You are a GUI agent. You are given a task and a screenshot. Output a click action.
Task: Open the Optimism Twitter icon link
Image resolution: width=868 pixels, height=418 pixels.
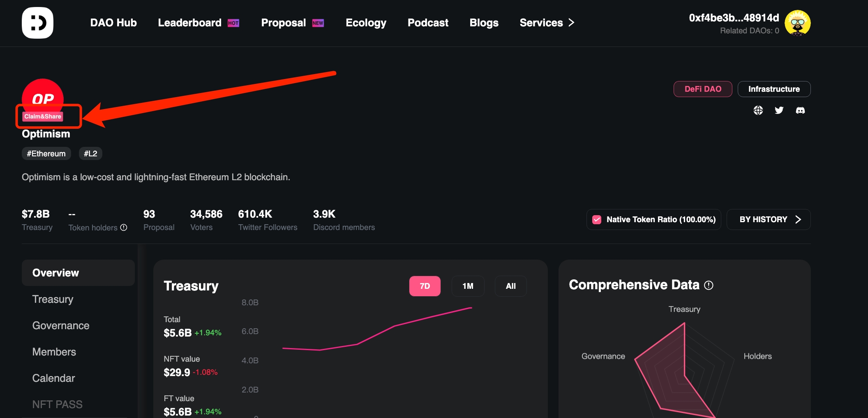tap(779, 110)
